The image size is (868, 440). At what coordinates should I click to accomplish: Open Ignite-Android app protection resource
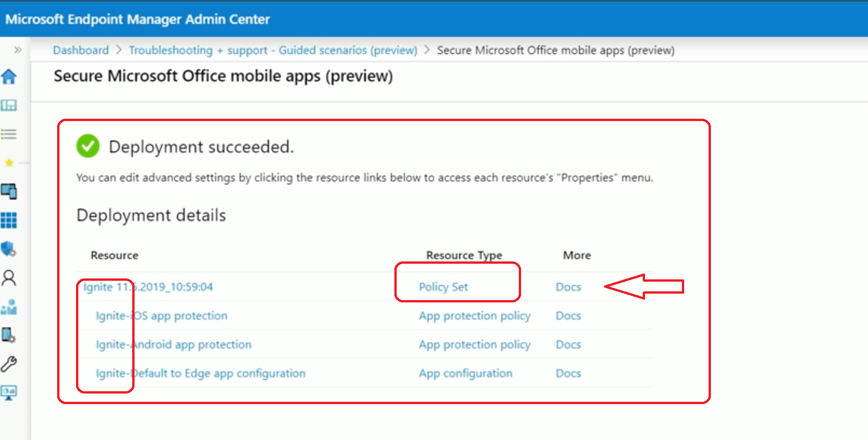tap(173, 344)
